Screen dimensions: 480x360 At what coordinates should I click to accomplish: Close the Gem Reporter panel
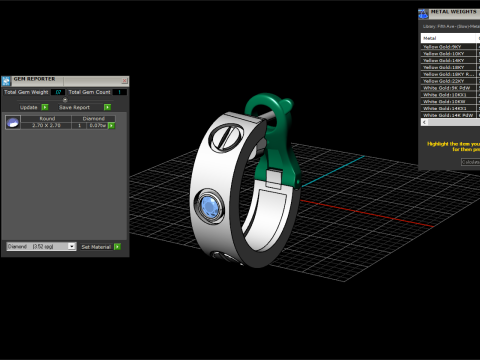coord(124,81)
